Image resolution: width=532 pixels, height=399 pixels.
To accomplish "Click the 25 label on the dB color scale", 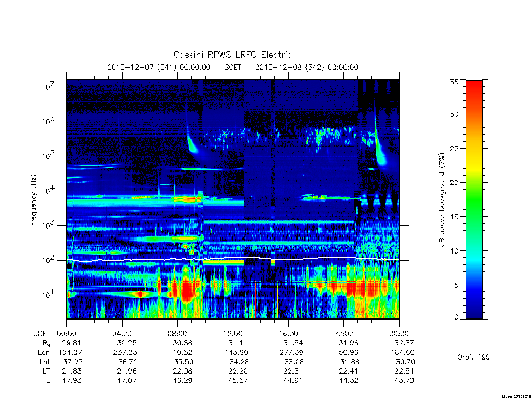I will tap(454, 148).
